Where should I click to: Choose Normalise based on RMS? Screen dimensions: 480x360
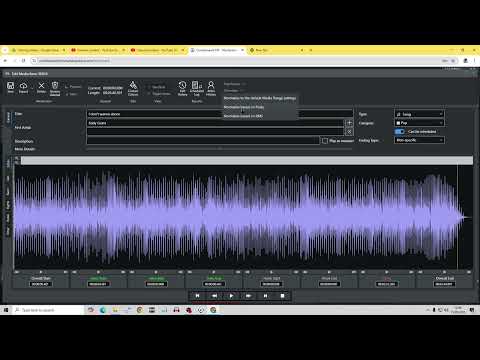pos(260,116)
